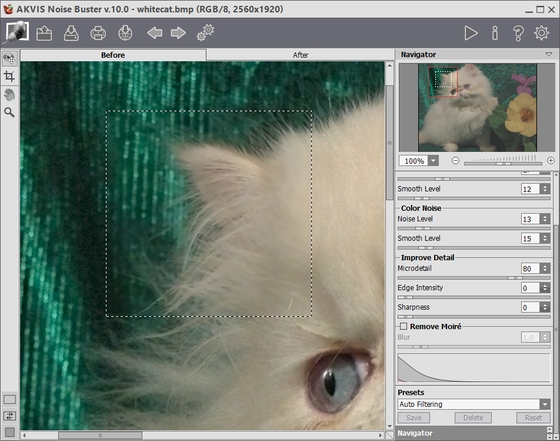
Task: Click the noise histogram curve graph
Action: coord(474,368)
